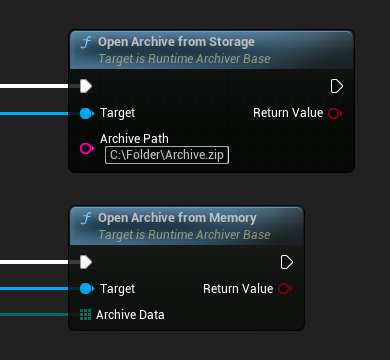This screenshot has width=390, height=360.
Task: Click the Target label on Memory node
Action: 118,289
